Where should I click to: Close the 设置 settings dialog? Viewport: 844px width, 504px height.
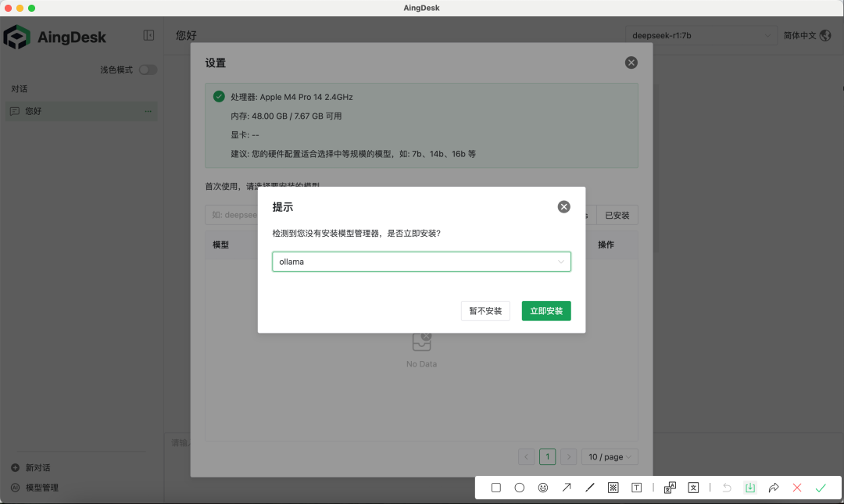pyautogui.click(x=631, y=63)
